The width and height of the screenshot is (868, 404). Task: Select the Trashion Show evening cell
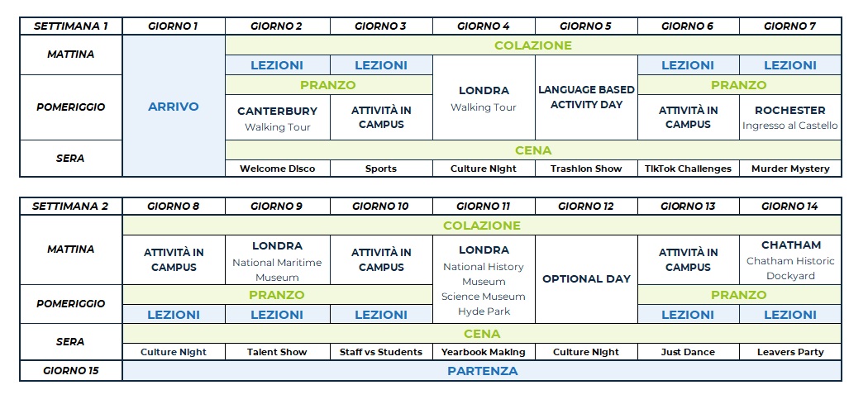click(x=586, y=169)
